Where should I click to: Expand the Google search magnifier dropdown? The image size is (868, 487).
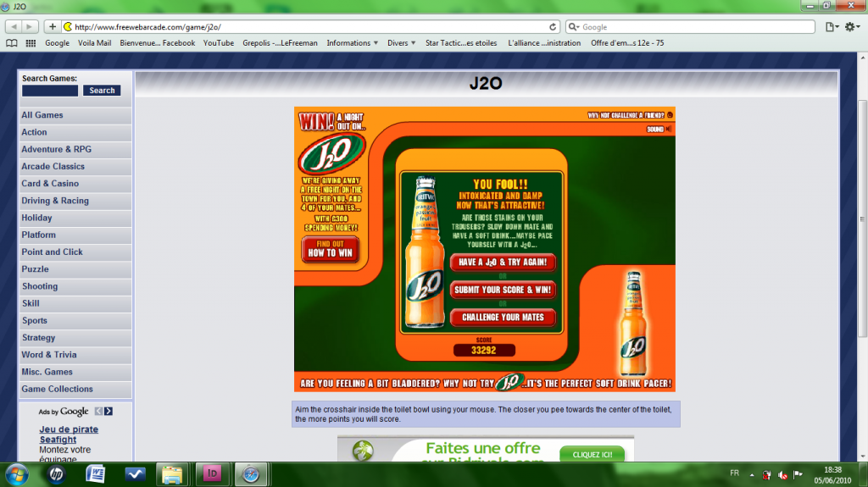pos(574,26)
